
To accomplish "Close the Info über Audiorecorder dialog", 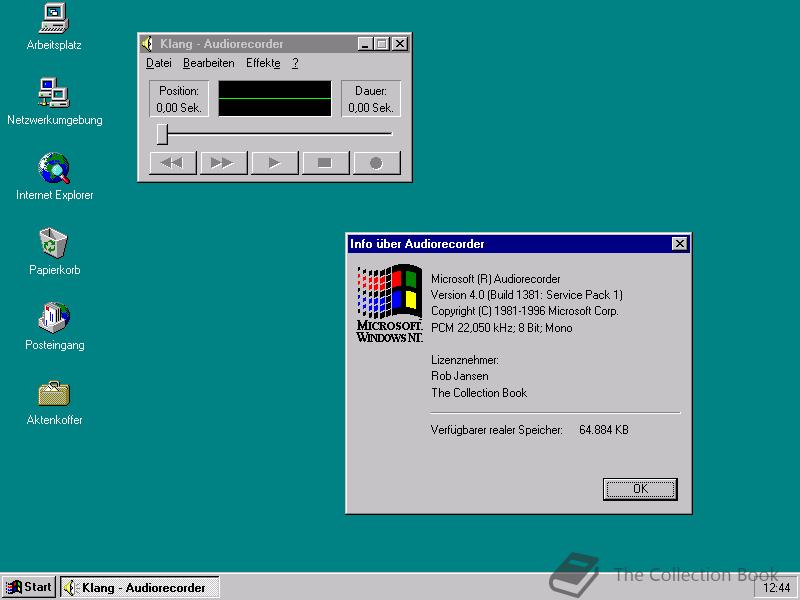I will pyautogui.click(x=680, y=244).
